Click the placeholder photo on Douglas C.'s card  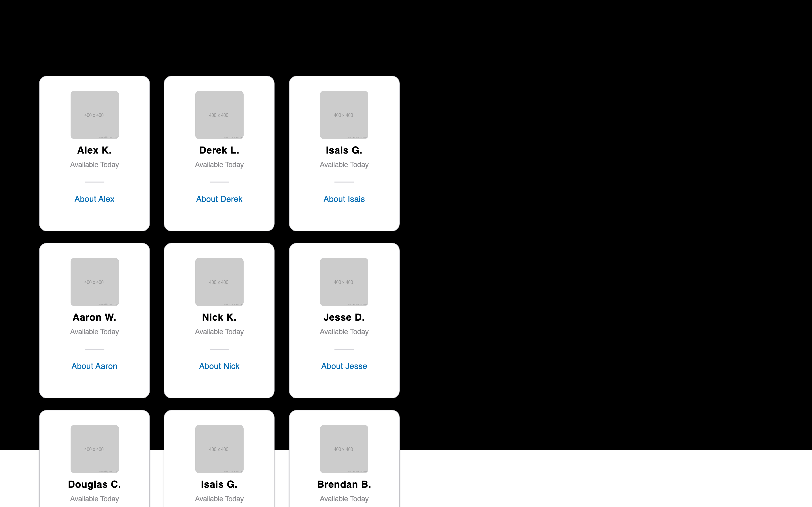tap(94, 449)
